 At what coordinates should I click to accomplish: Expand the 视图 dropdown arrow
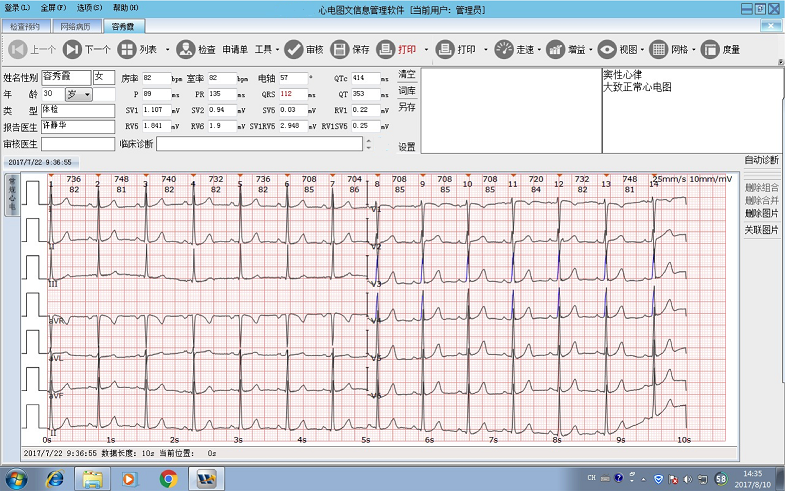tap(642, 50)
